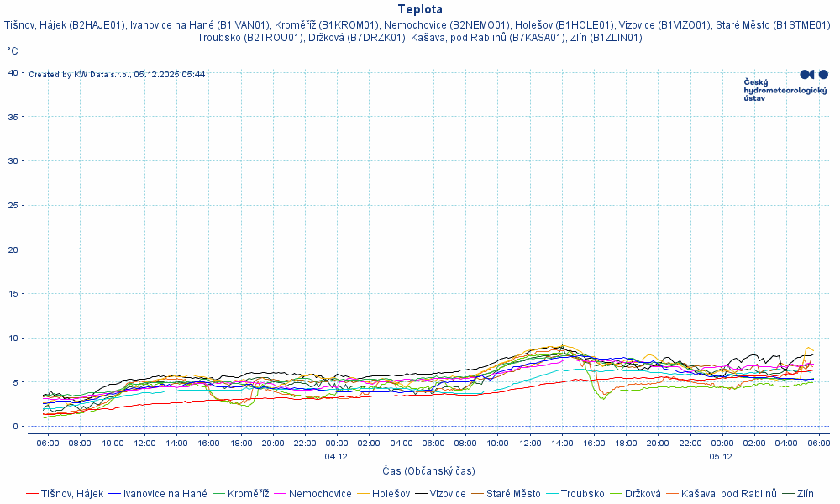Select the Troubsko legend label
840x504 pixels.
click(582, 494)
